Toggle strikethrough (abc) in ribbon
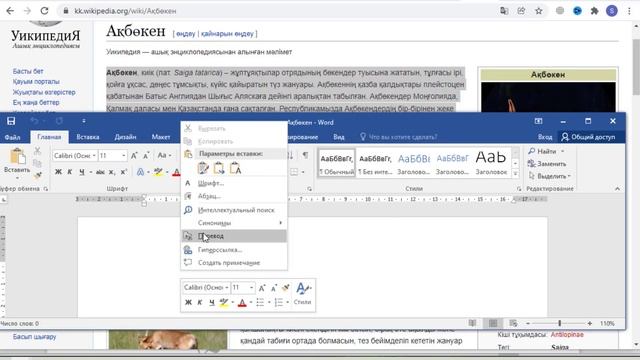This screenshot has height=360, width=640. click(x=100, y=172)
